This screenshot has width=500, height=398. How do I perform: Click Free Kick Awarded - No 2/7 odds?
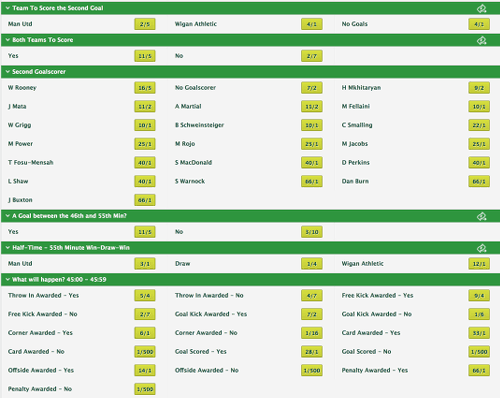pyautogui.click(x=145, y=314)
